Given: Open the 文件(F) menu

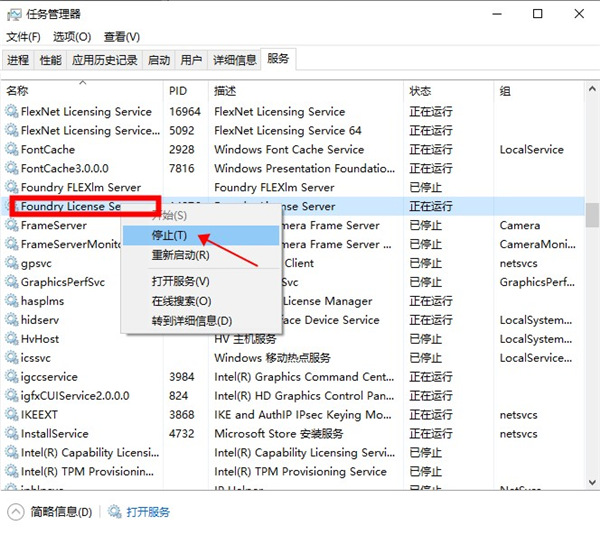Looking at the screenshot, I should click(x=23, y=37).
